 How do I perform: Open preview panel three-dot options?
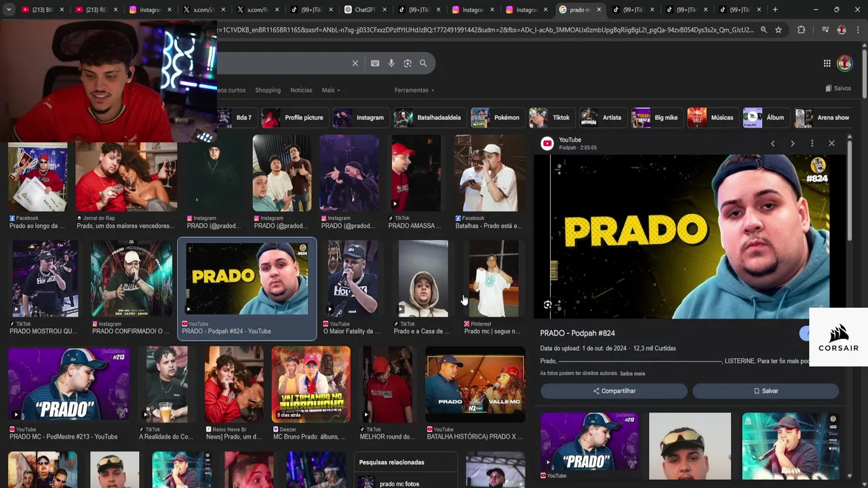(x=812, y=143)
